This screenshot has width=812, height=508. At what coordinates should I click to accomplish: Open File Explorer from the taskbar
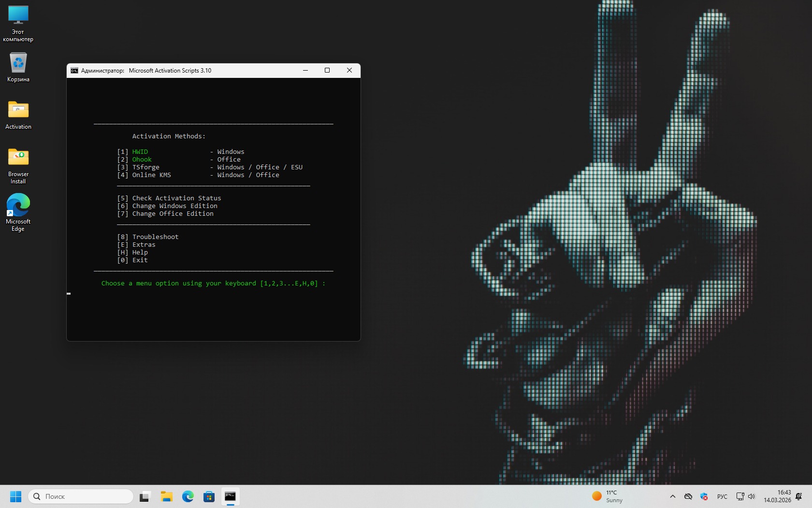[167, 496]
